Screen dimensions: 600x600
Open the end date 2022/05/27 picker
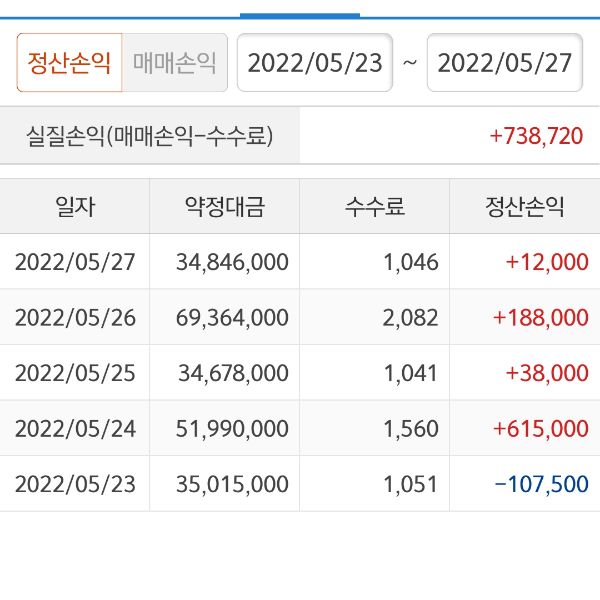click(505, 63)
